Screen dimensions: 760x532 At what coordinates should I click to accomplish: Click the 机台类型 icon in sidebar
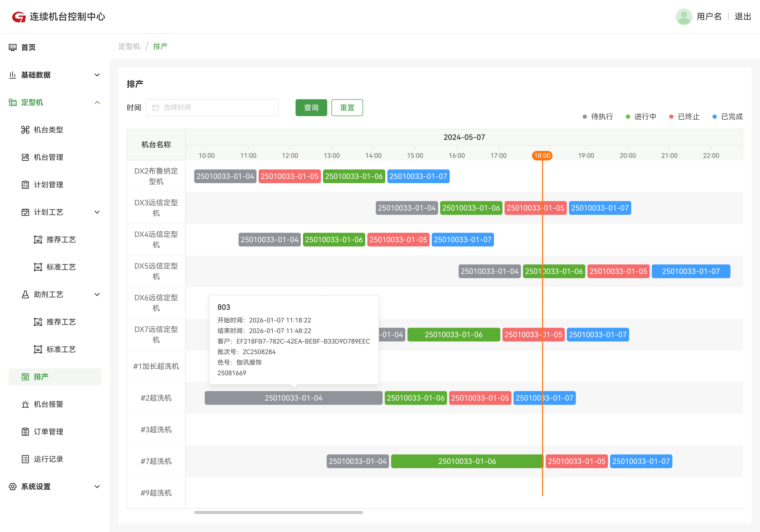(25, 130)
